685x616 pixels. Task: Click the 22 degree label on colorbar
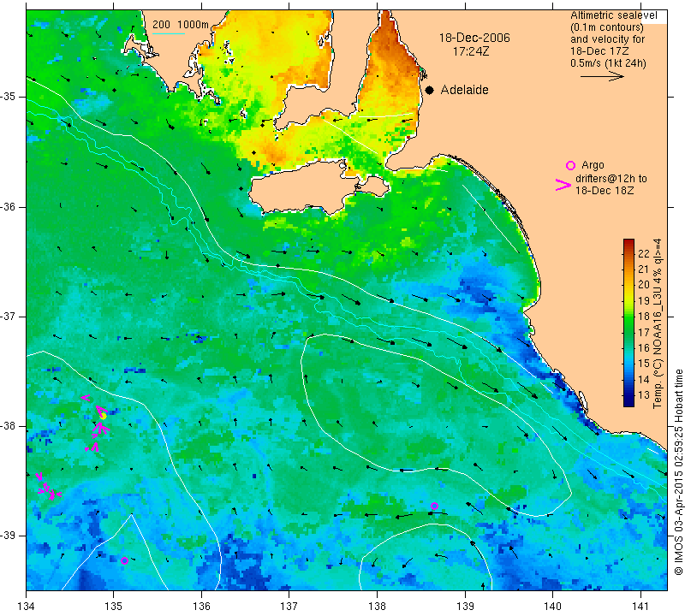point(644,254)
